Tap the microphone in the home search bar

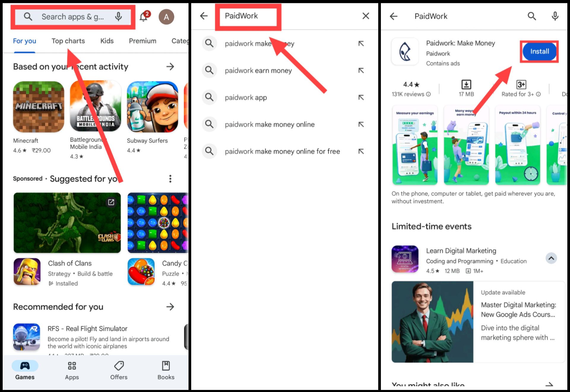[x=118, y=17]
